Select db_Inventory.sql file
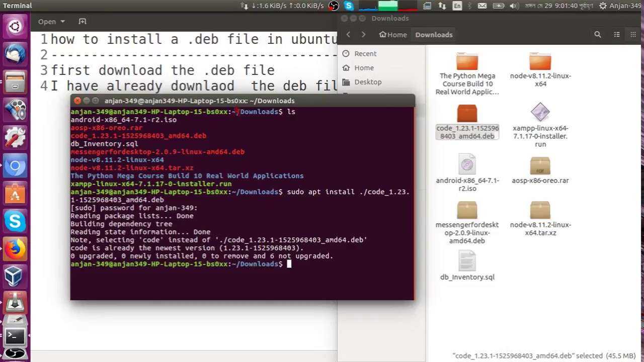 467,265
